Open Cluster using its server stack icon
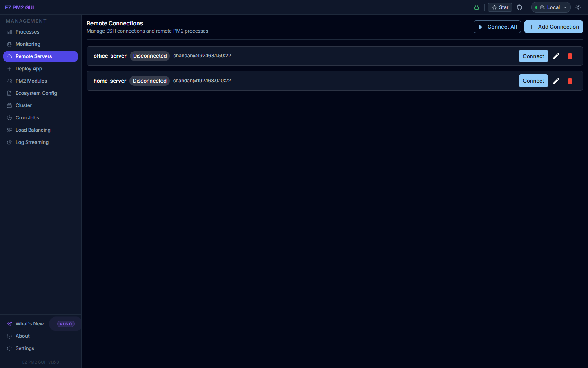Image resolution: width=588 pixels, height=368 pixels. (9, 105)
